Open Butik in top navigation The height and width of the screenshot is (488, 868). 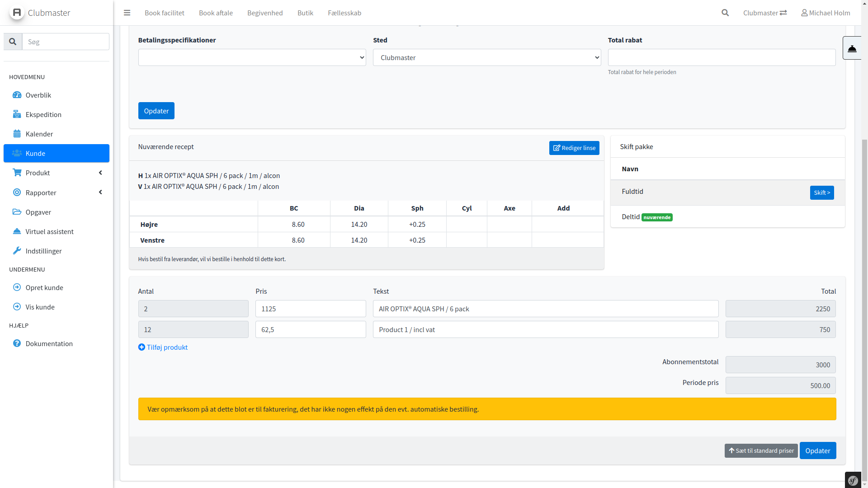tap(305, 13)
